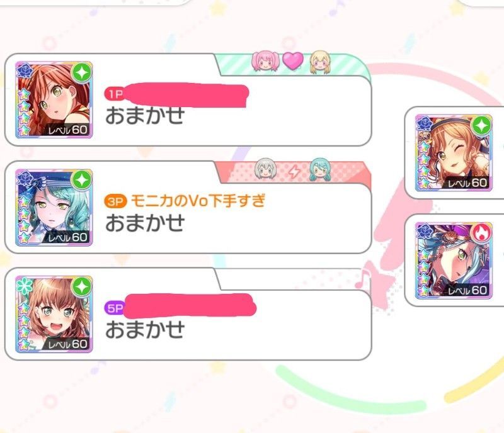The height and width of the screenshot is (433, 504).
Task: Click the teal-haired chibi face icon
Action: point(320,169)
